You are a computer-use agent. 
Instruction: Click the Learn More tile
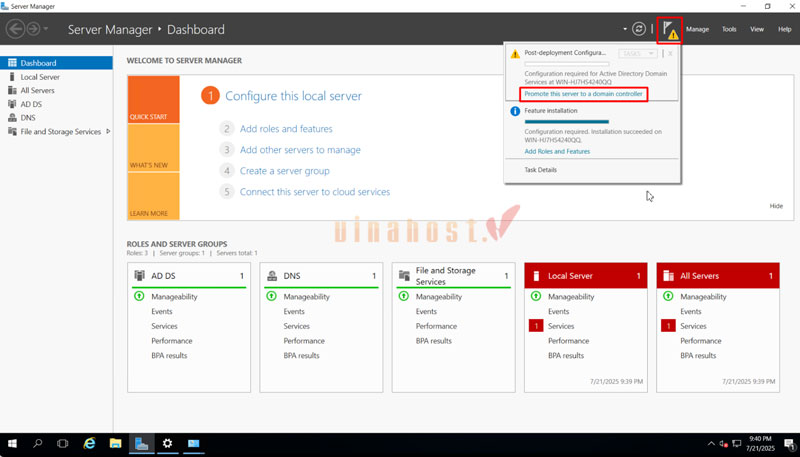[154, 196]
